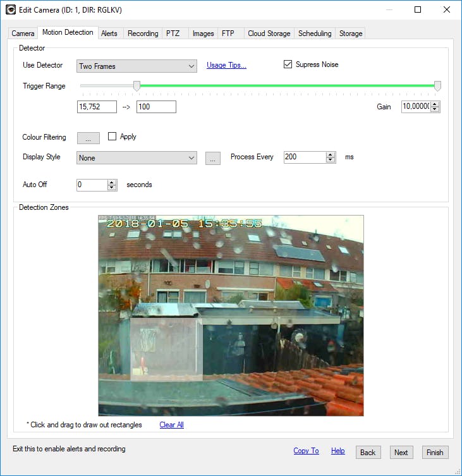Click the Trigger Range upper slider handle
462x476 pixels.
click(437, 86)
